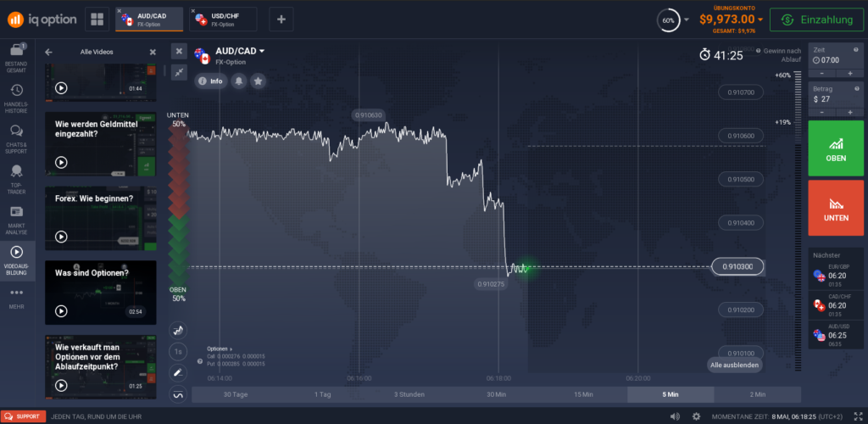Open the Handelshistorie sidebar icon
The height and width of the screenshot is (424, 868).
(17, 99)
